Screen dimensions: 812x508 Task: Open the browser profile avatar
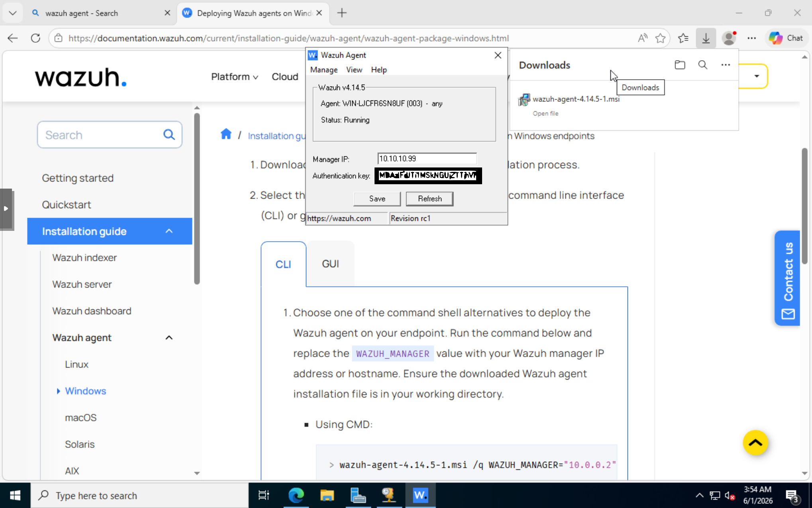pos(729,38)
